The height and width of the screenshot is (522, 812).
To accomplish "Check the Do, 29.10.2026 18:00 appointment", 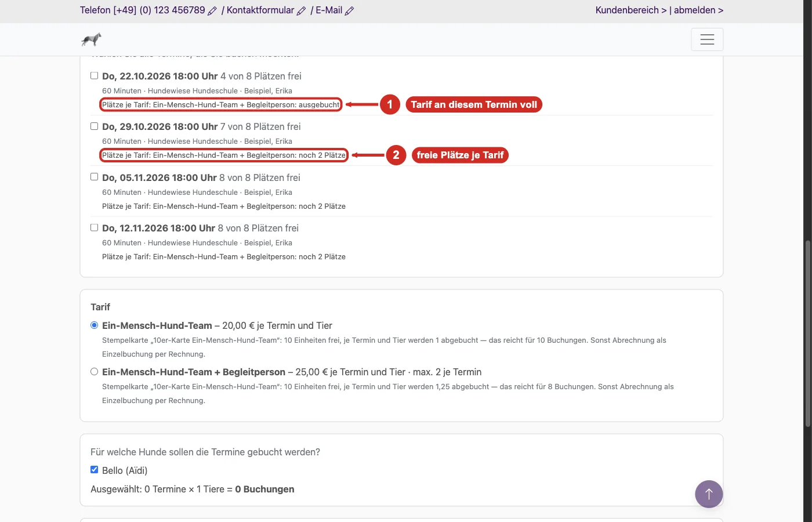I will pos(94,126).
